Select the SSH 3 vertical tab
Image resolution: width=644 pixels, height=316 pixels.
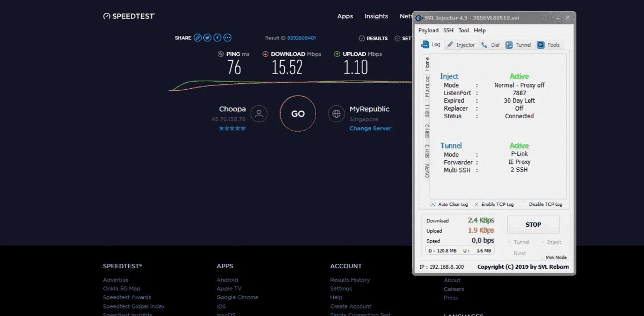click(427, 150)
